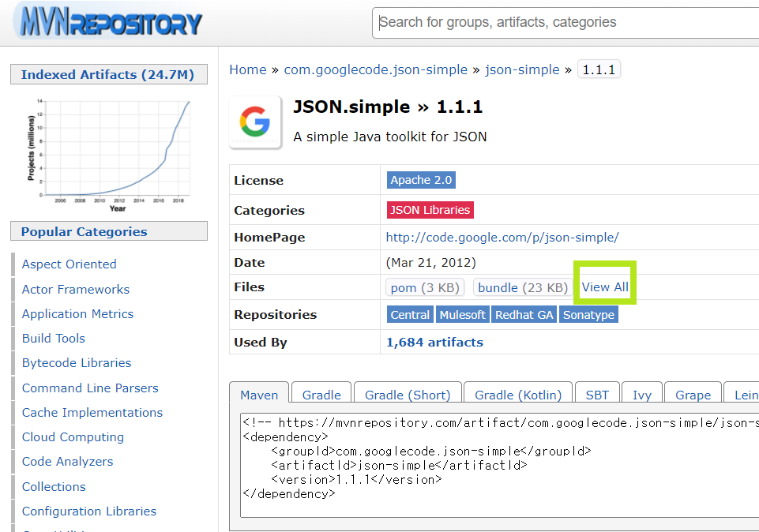759x532 pixels.
Task: Switch to the Gradle tab
Action: click(321, 394)
